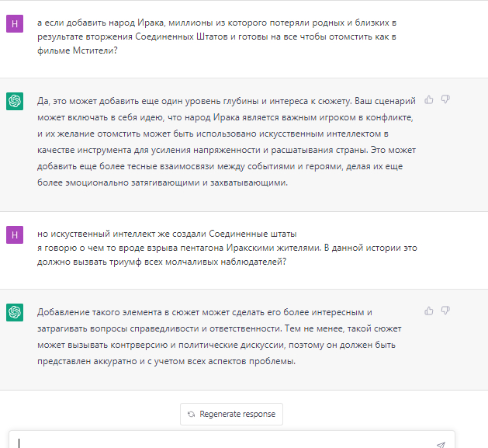This screenshot has width=488, height=448.
Task: Click the send message paper-plane icon
Action: pos(441,444)
